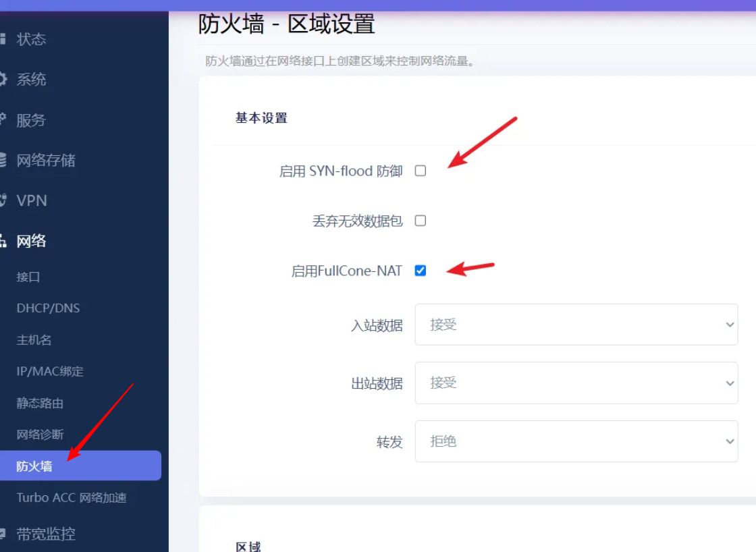Open the Interfaces (接口) submenu item

pyautogui.click(x=29, y=277)
